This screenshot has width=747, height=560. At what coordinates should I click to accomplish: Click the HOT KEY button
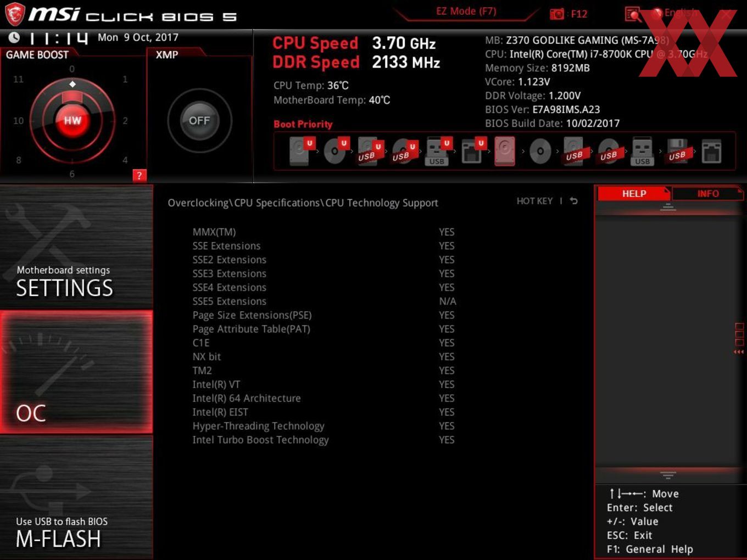pos(534,201)
